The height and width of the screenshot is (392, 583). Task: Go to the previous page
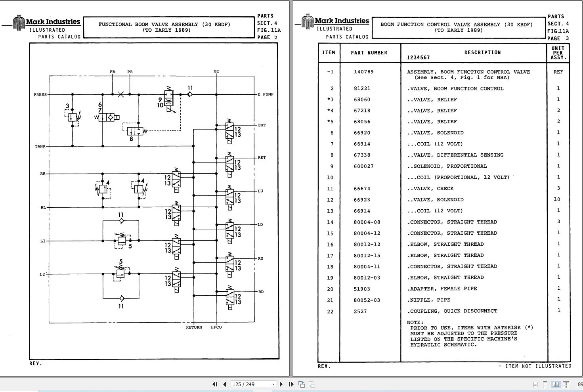coord(225,384)
